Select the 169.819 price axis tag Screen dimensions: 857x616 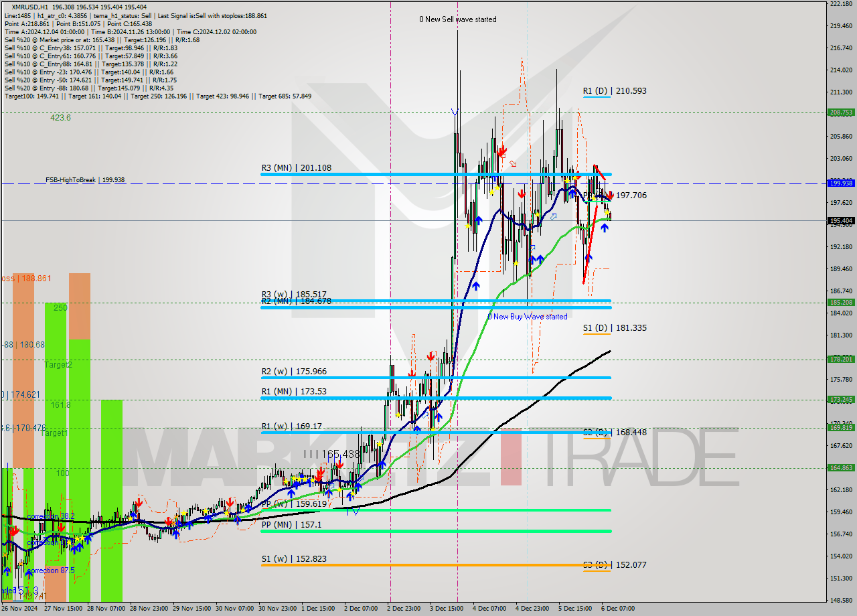841,427
